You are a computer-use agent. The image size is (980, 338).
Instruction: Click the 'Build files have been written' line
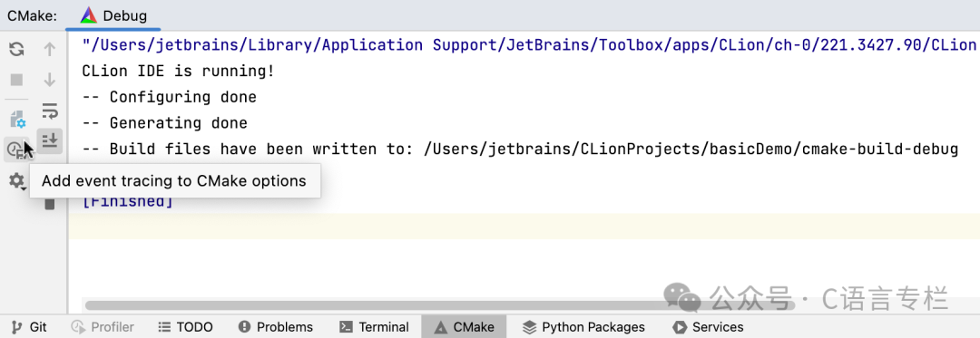click(x=520, y=149)
